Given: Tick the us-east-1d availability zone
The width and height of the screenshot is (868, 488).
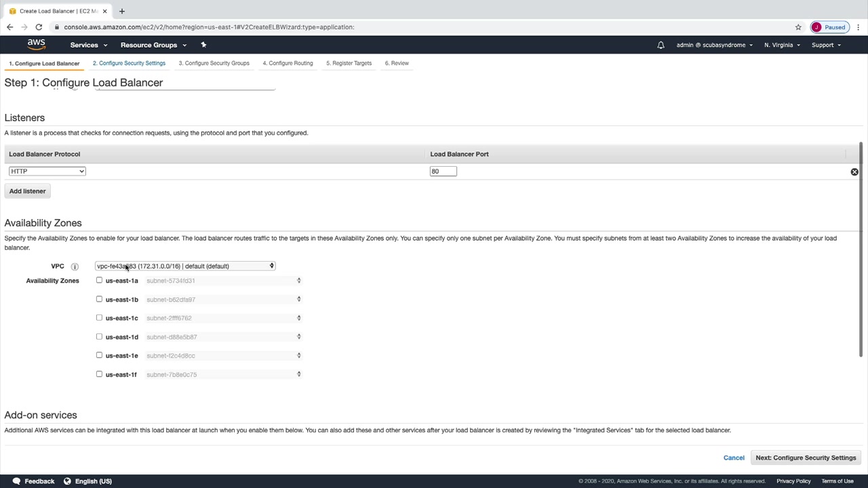Looking at the screenshot, I should (x=99, y=336).
